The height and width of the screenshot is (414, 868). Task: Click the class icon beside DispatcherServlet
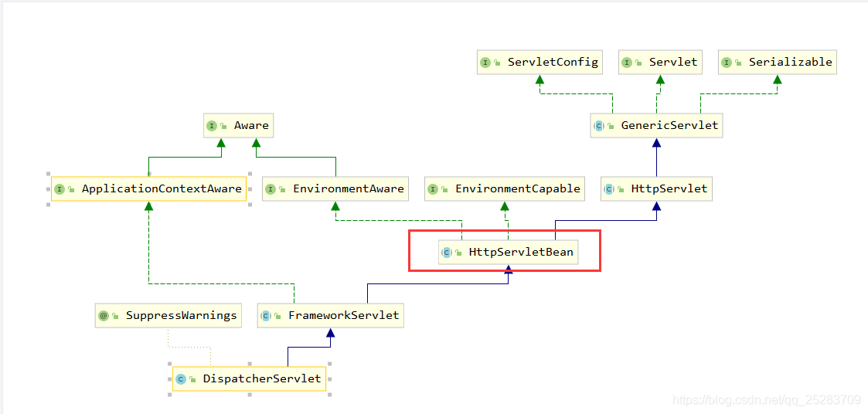click(180, 380)
